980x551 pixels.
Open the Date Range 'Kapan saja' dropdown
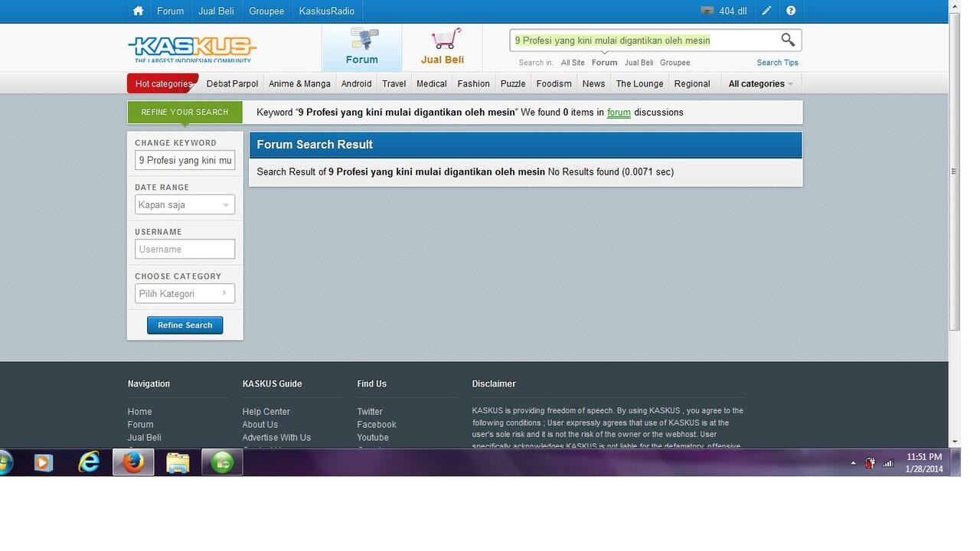(185, 204)
